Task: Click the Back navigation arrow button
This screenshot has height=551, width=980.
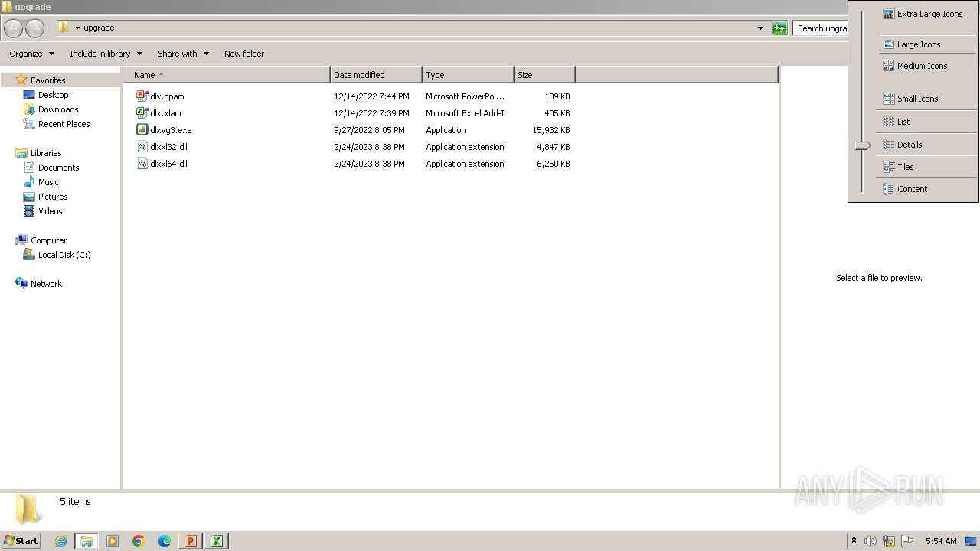Action: (14, 28)
